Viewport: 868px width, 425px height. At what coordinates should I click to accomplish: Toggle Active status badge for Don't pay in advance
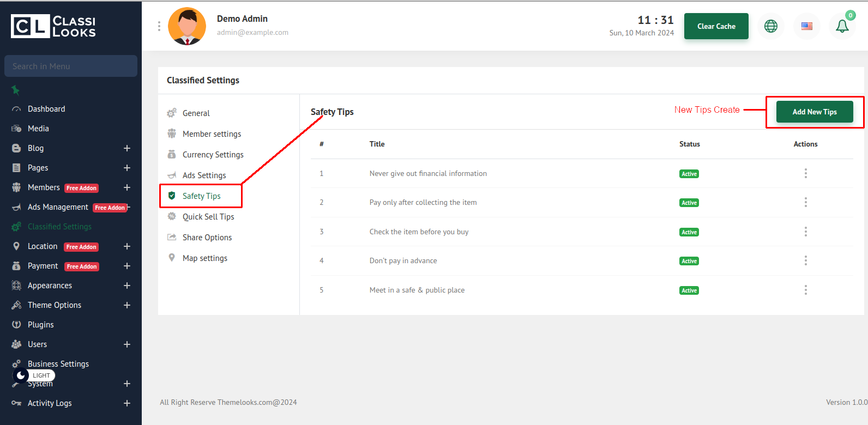coord(689,261)
